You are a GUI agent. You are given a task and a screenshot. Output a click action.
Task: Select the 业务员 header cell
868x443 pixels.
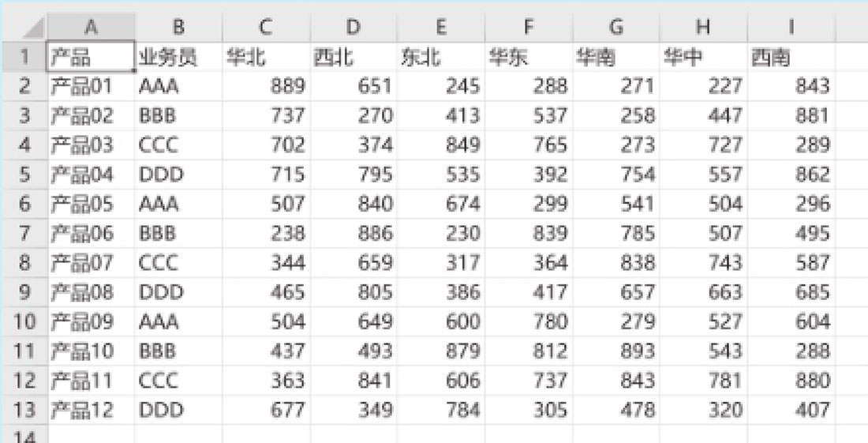(x=178, y=57)
